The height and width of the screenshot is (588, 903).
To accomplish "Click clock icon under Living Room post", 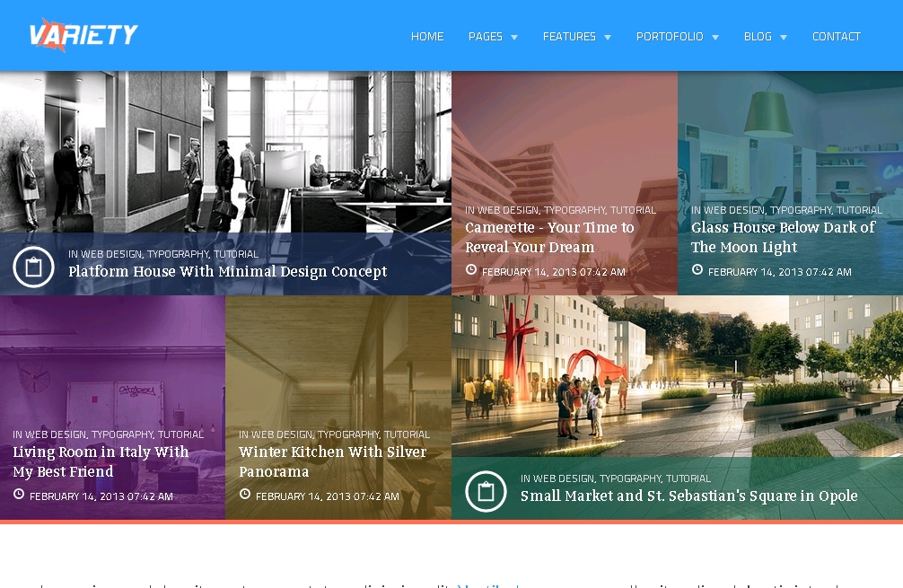I will point(19,495).
